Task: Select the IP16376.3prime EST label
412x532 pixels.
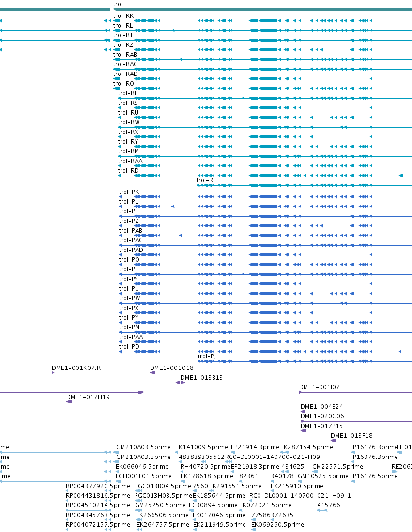Action: tap(375, 457)
